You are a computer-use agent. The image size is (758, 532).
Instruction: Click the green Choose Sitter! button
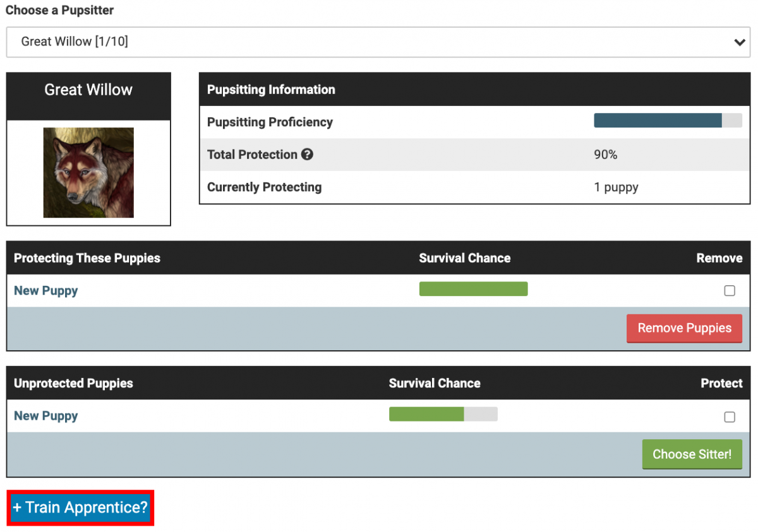click(x=692, y=454)
